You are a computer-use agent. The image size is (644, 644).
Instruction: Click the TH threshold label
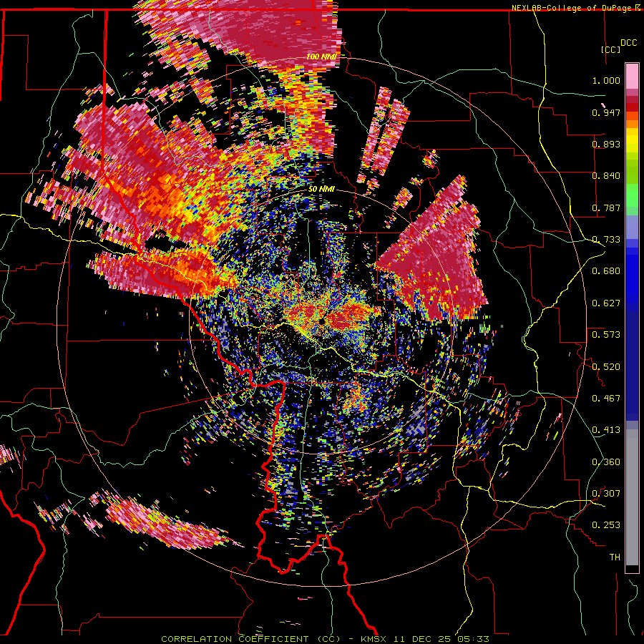pyautogui.click(x=615, y=557)
